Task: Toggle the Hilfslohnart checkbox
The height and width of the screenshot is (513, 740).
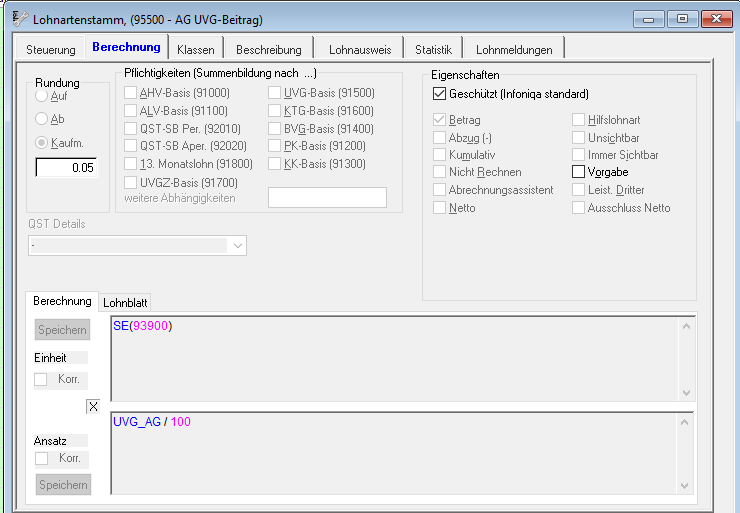Action: [578, 120]
